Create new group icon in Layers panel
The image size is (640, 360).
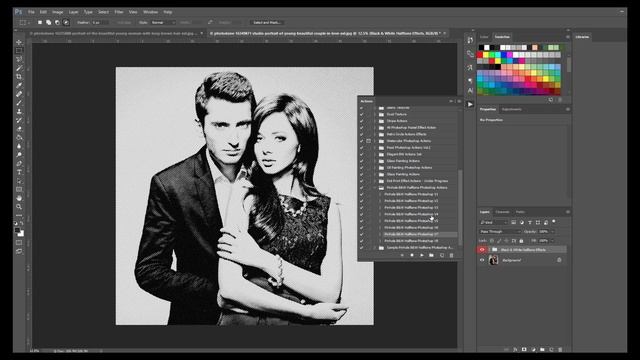coord(542,350)
